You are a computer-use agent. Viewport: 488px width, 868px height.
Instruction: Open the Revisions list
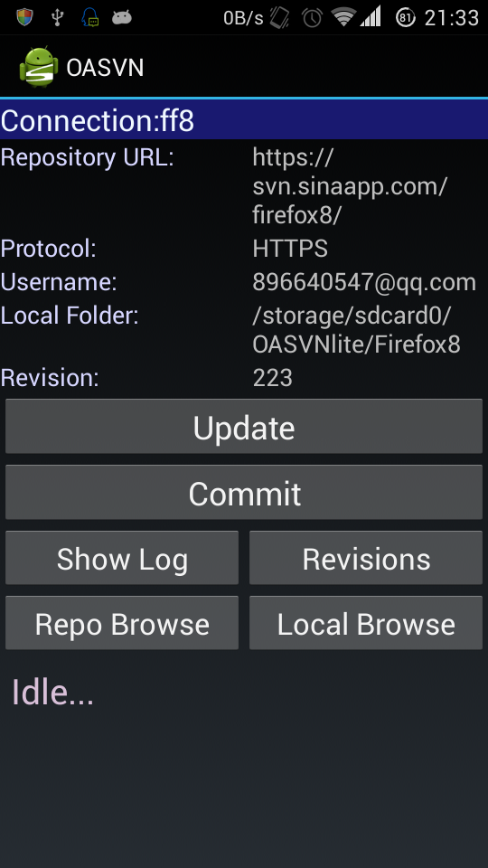coord(366,558)
